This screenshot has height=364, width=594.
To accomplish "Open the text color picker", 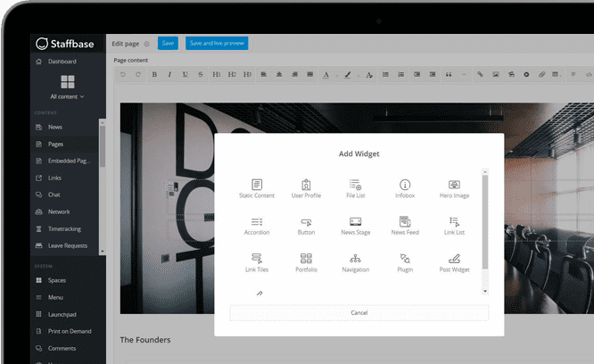I will click(x=326, y=75).
